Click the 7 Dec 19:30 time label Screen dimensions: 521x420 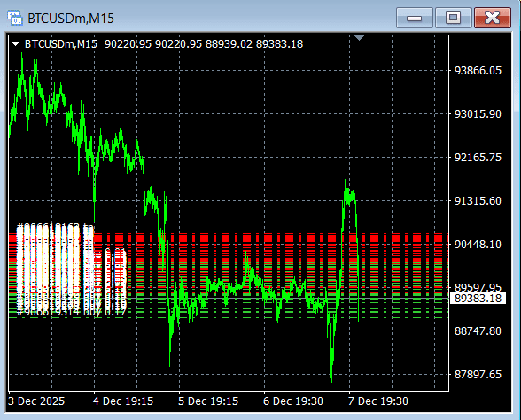pos(378,401)
